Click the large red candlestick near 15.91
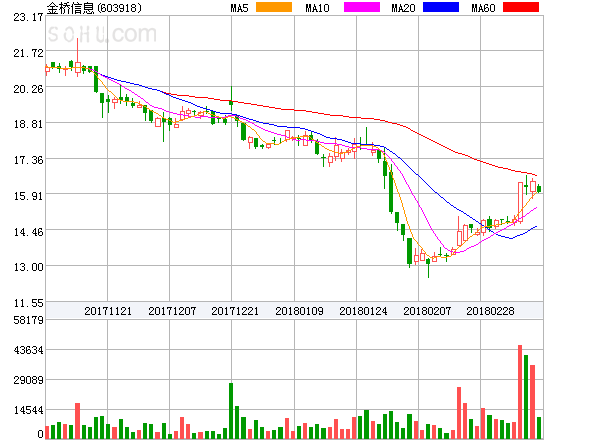600x440 pixels. tap(520, 202)
